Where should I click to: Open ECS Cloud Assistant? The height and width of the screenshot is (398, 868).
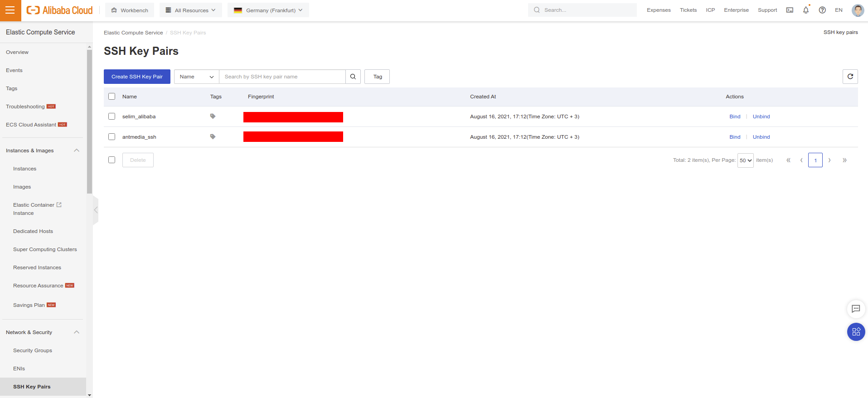point(31,125)
